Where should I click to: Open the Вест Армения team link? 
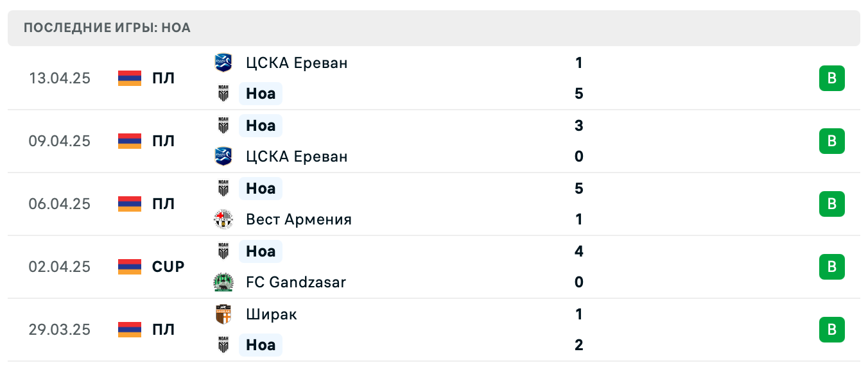[299, 219]
